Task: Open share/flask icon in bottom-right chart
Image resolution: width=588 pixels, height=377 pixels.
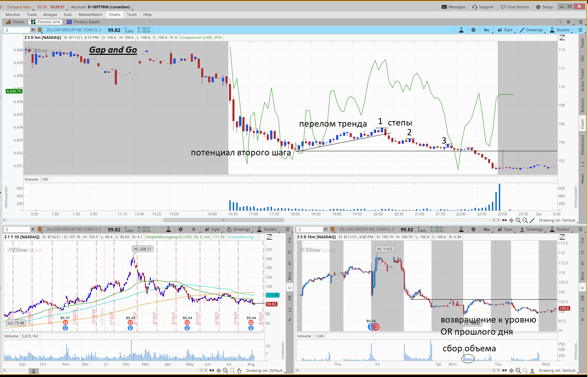Action: point(461,229)
